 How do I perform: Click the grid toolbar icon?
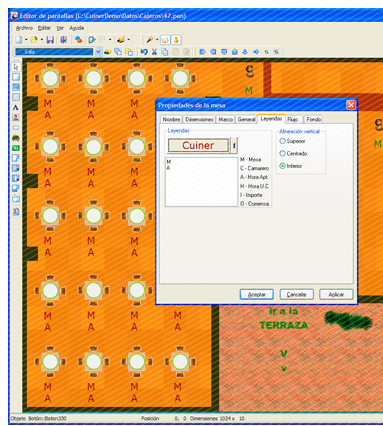tap(103, 40)
